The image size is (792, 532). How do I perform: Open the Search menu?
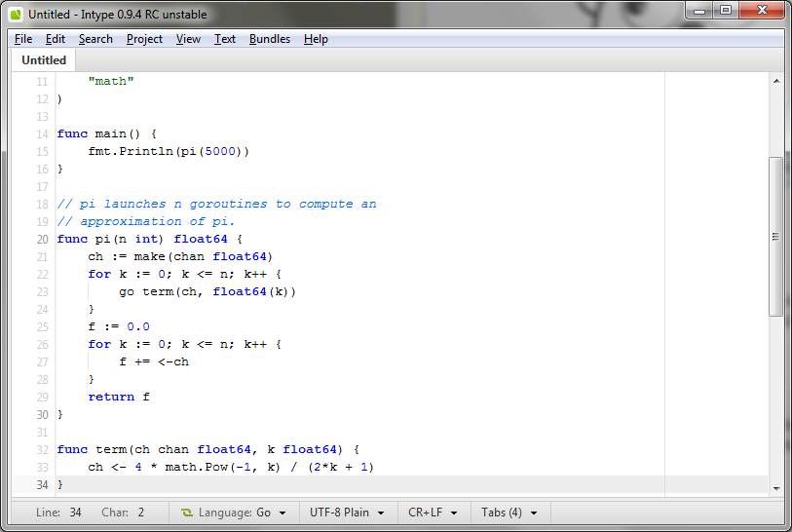coord(95,39)
